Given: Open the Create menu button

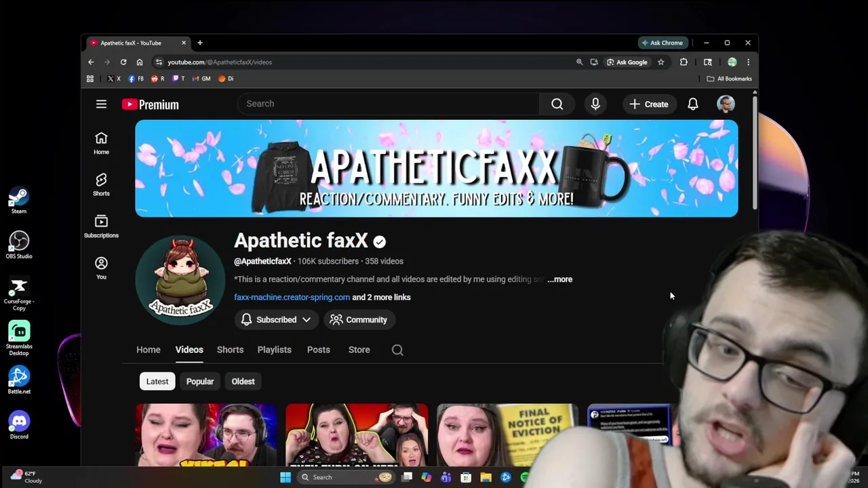Looking at the screenshot, I should [649, 104].
